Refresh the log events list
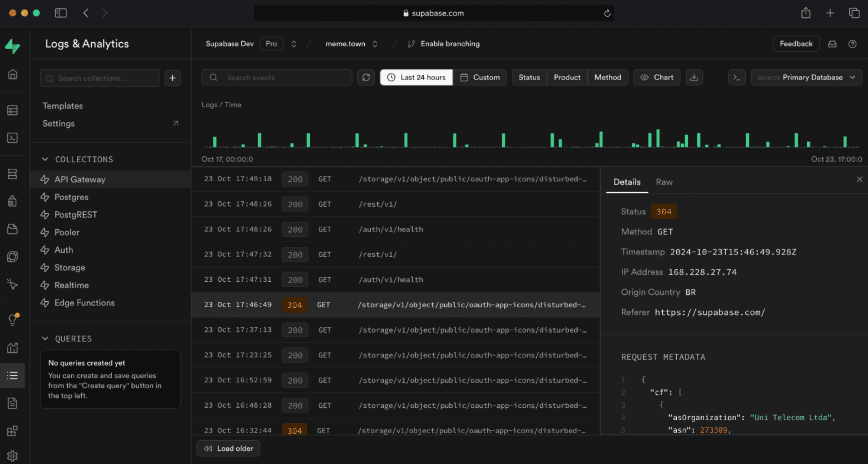Viewport: 868px width, 464px height. [366, 77]
